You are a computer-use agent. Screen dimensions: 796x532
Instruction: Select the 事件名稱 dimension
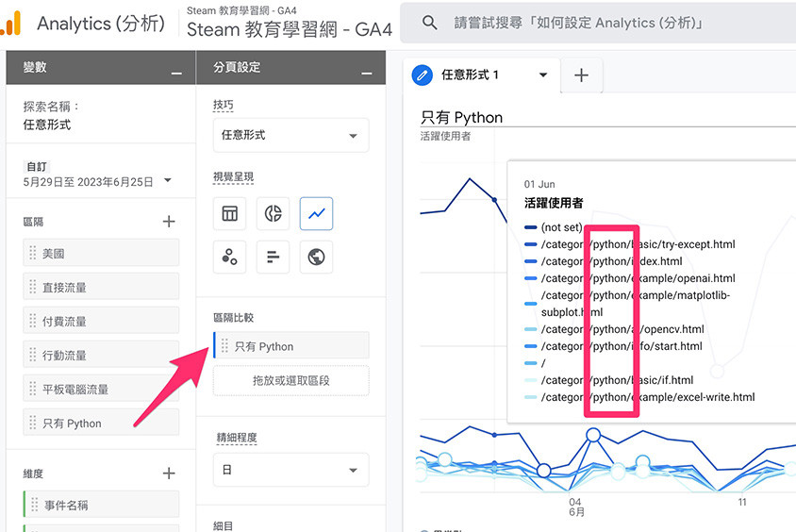[101, 504]
